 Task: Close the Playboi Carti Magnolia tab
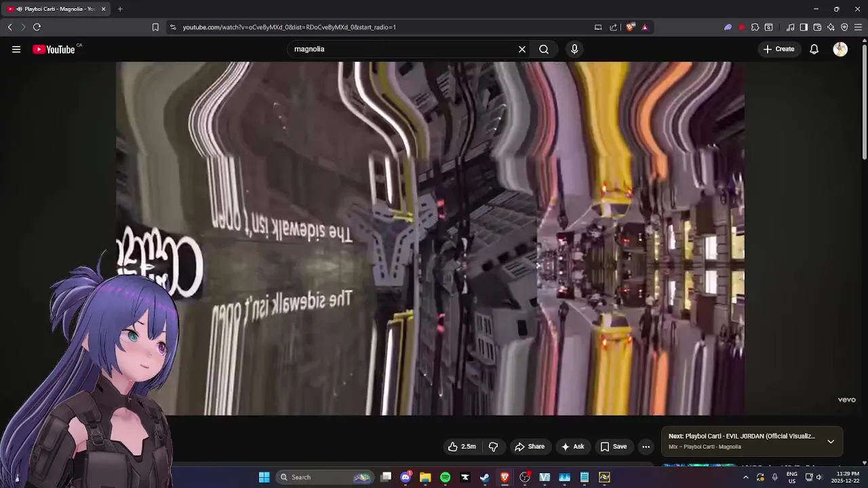103,9
